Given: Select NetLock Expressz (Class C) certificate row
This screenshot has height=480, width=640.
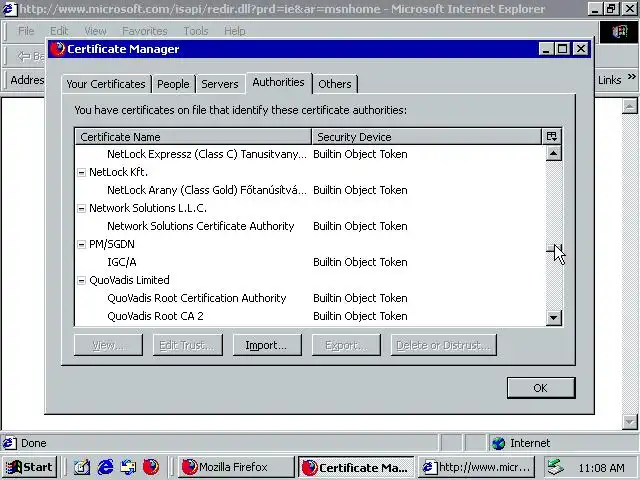Looking at the screenshot, I should 310,154.
